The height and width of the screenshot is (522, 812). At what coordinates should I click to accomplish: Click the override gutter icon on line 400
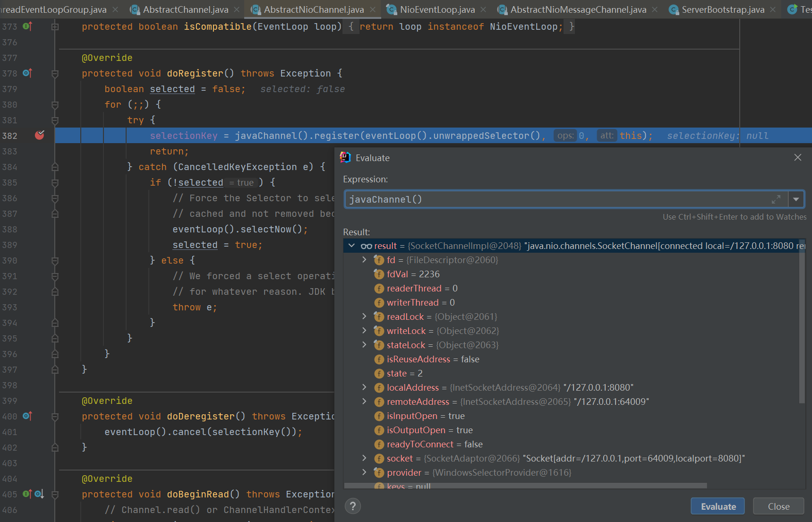click(x=27, y=416)
